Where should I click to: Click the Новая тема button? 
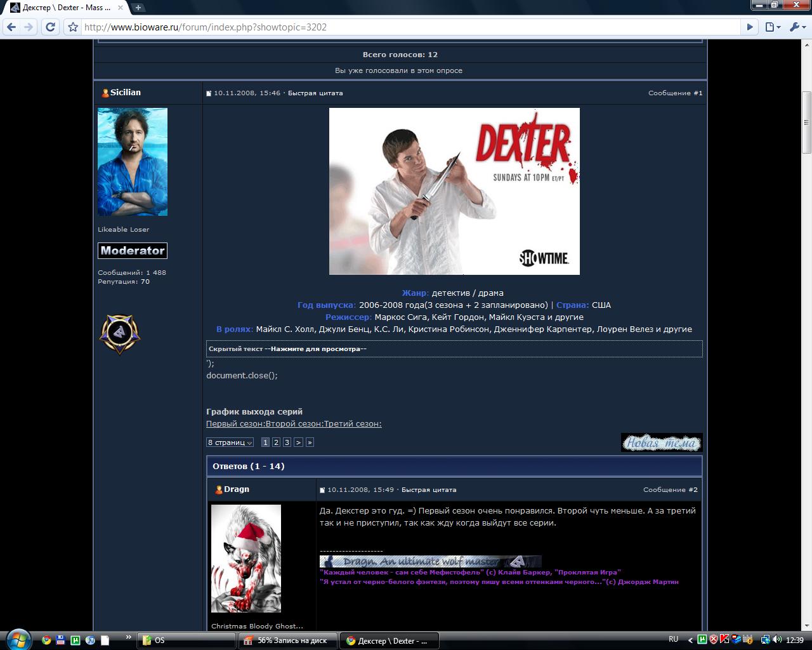pos(662,442)
